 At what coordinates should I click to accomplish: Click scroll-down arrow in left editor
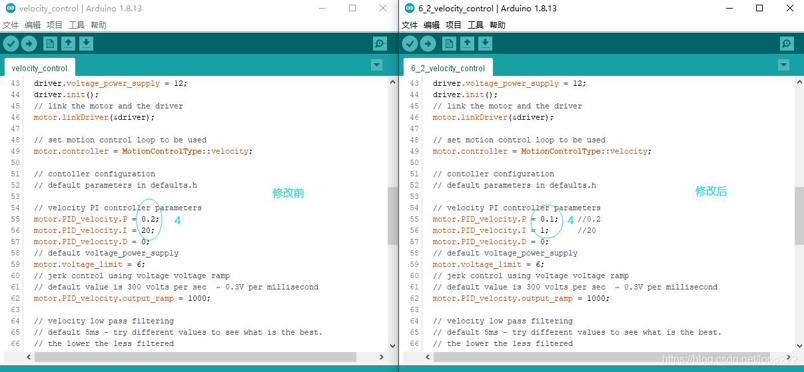click(x=392, y=345)
